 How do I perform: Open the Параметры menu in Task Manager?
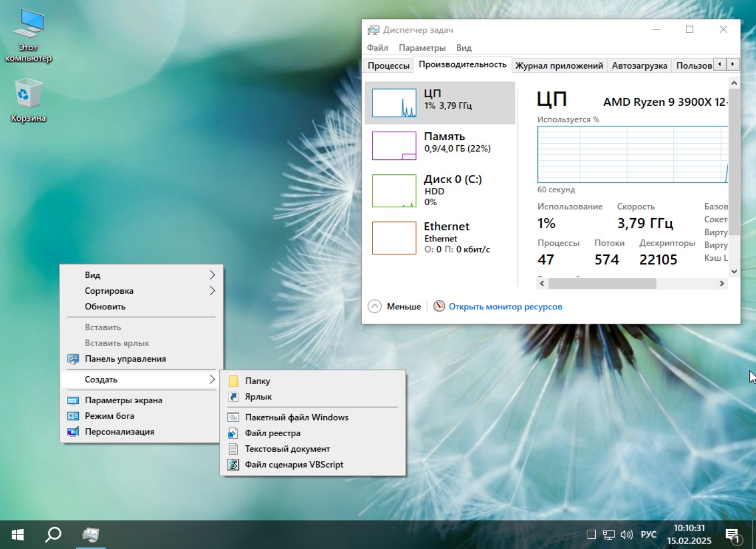[x=422, y=48]
